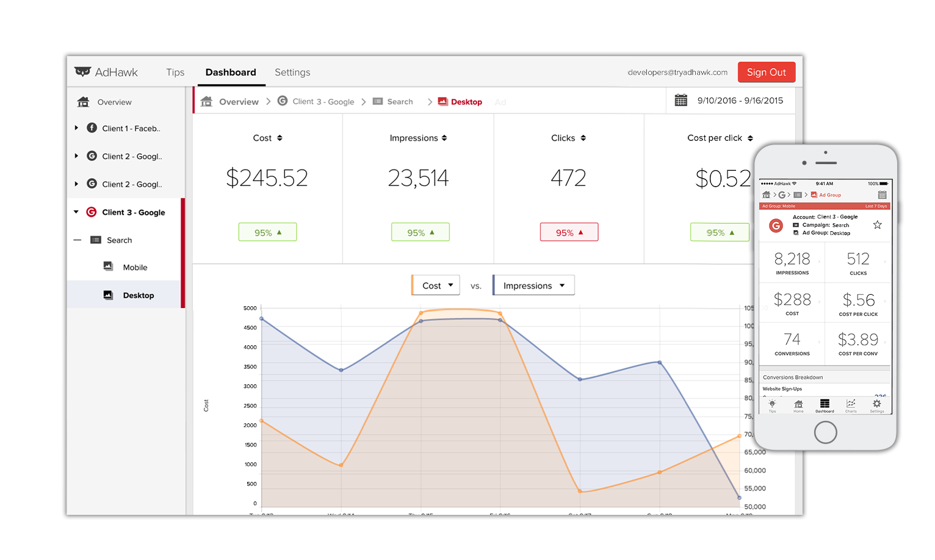
Task: Collapse the Client 3 - Google tree item
Action: 76,212
